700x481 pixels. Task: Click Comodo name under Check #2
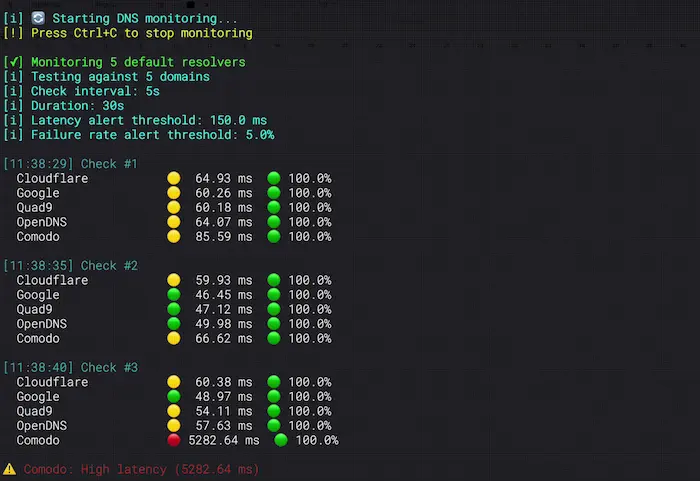(38, 339)
